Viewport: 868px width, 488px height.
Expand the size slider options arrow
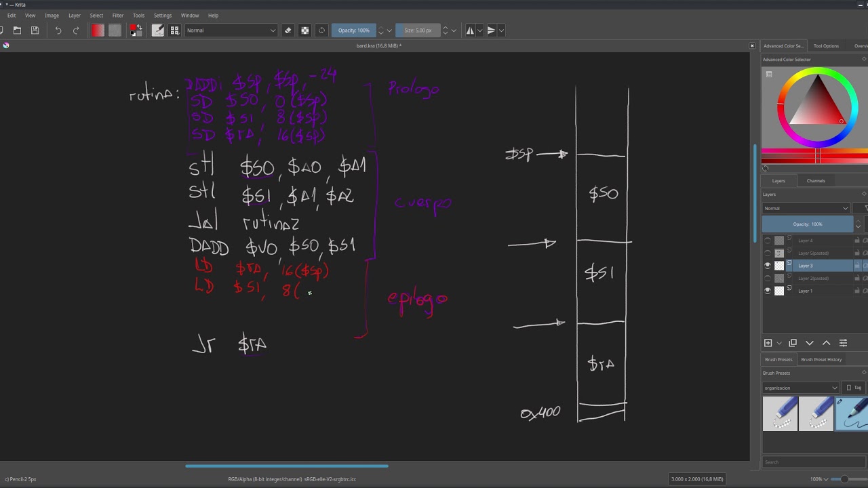click(453, 30)
